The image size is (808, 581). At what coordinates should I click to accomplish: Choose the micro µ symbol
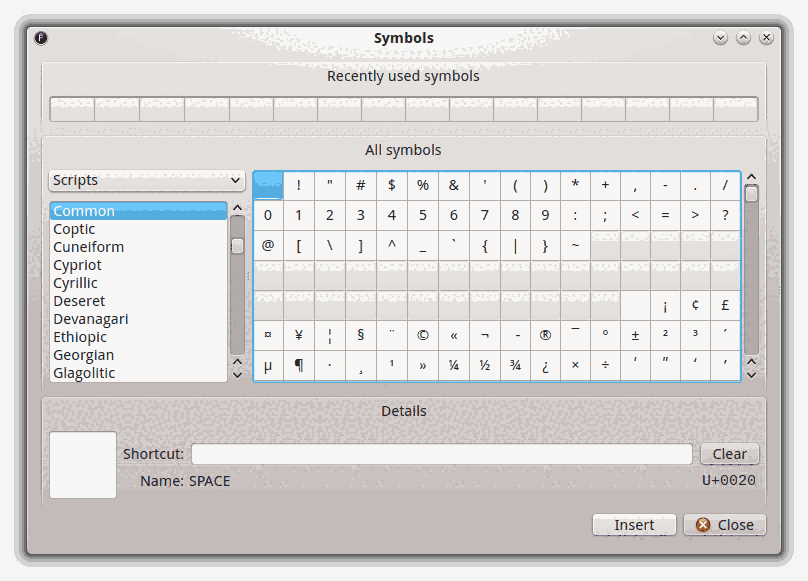coord(268,365)
